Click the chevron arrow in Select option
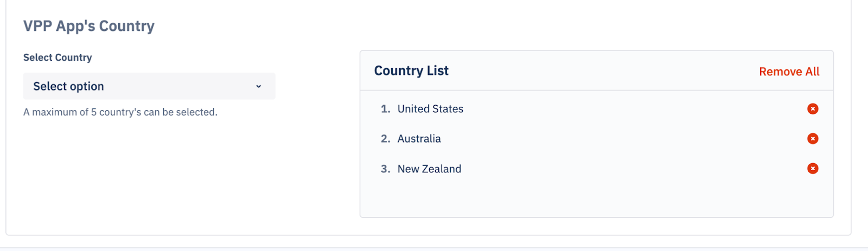Viewport: 868px width, 251px height. pyautogui.click(x=259, y=86)
